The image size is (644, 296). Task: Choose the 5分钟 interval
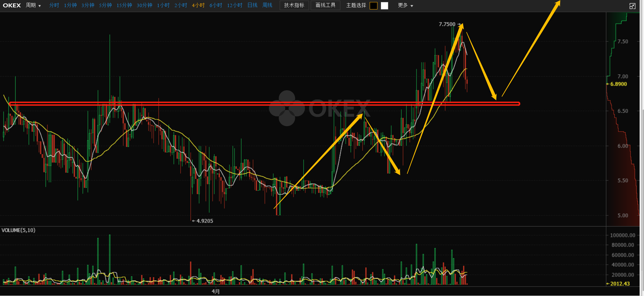(105, 5)
